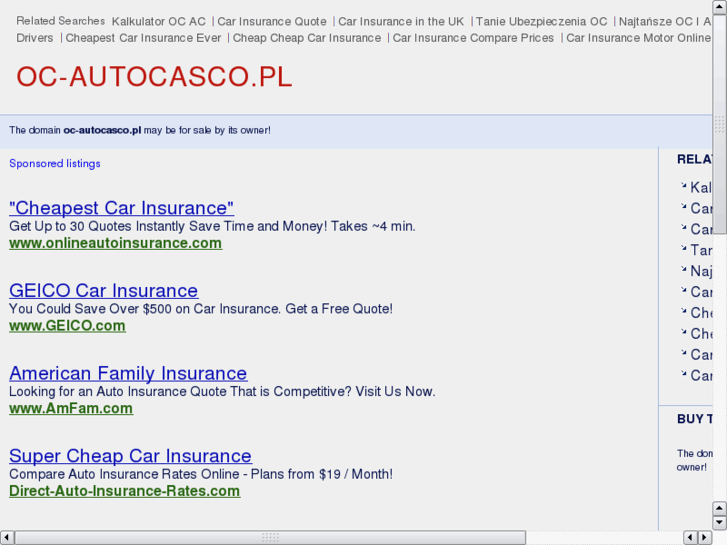Click the 'Get Up to 30 Quotes' description
727x545 pixels.
click(212, 226)
